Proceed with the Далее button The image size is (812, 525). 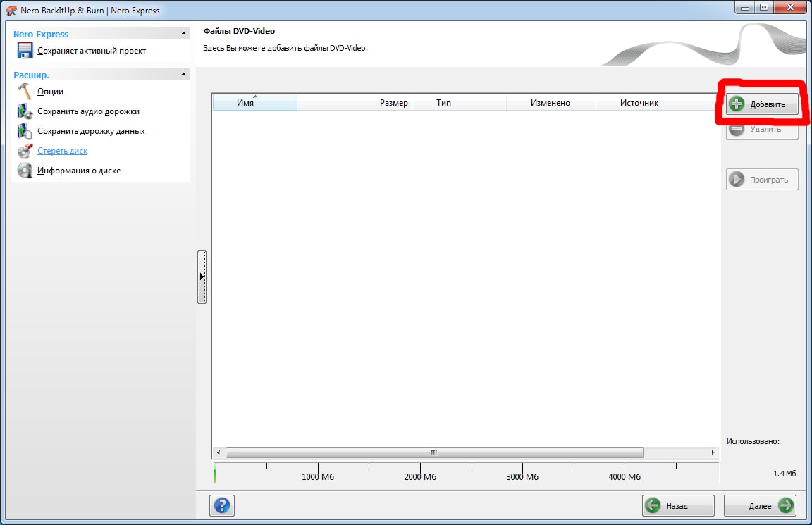[x=761, y=505]
